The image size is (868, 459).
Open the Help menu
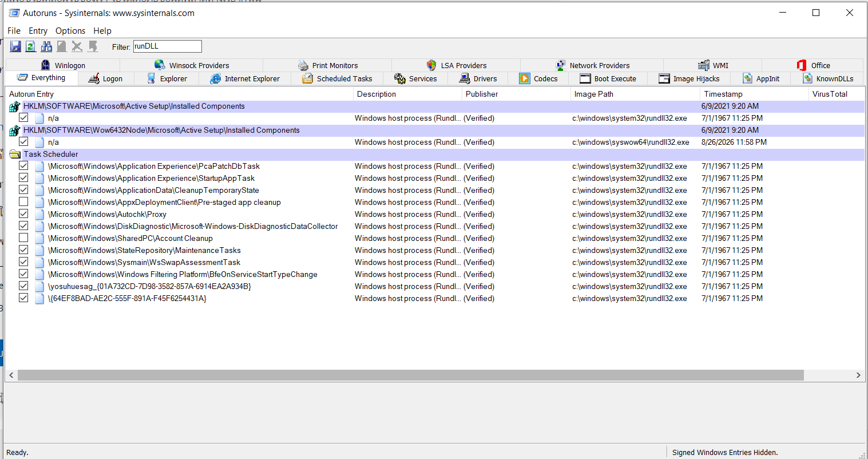[102, 31]
